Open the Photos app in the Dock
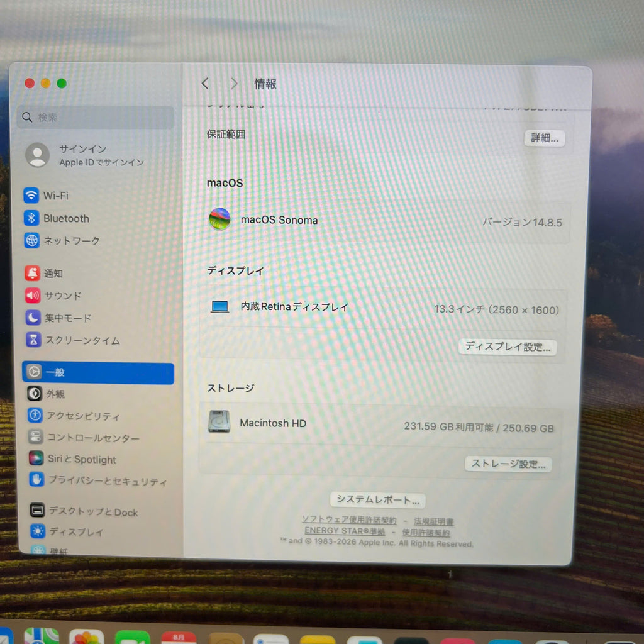 pyautogui.click(x=86, y=637)
